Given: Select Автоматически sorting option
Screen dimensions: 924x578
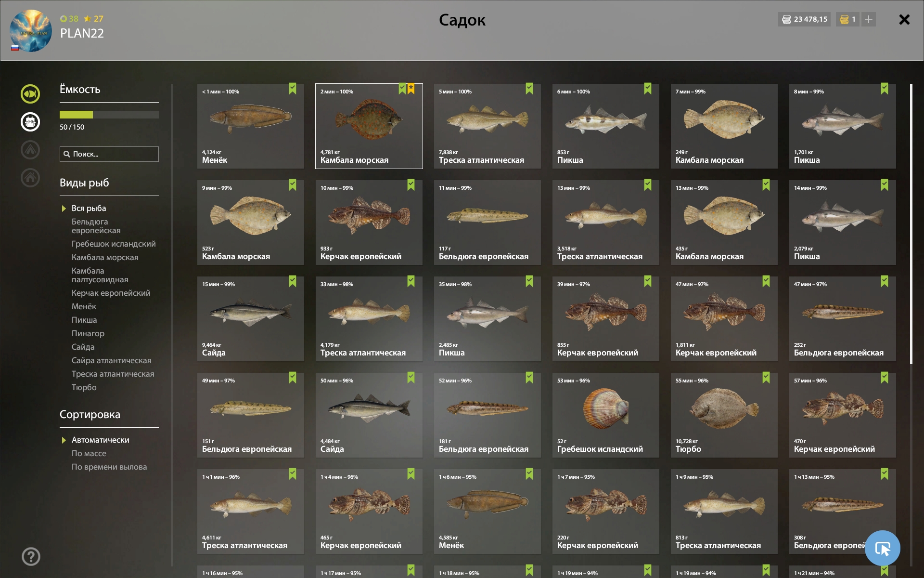Looking at the screenshot, I should click(100, 440).
